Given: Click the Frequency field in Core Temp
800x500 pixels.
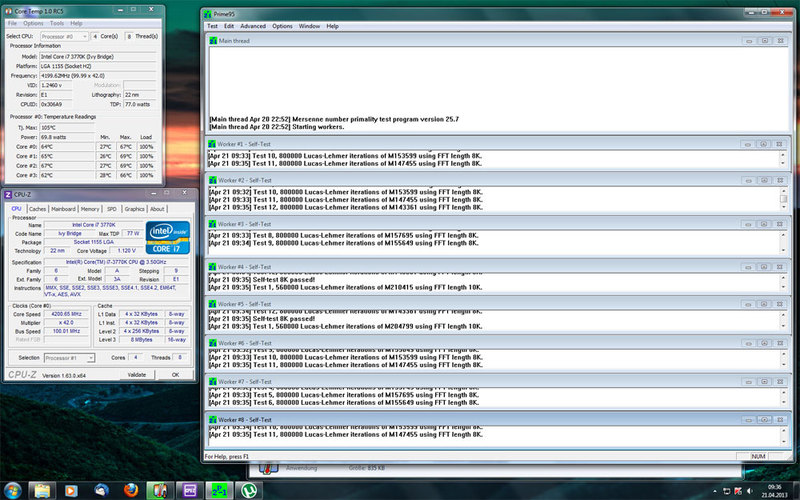Looking at the screenshot, I should pos(98,76).
